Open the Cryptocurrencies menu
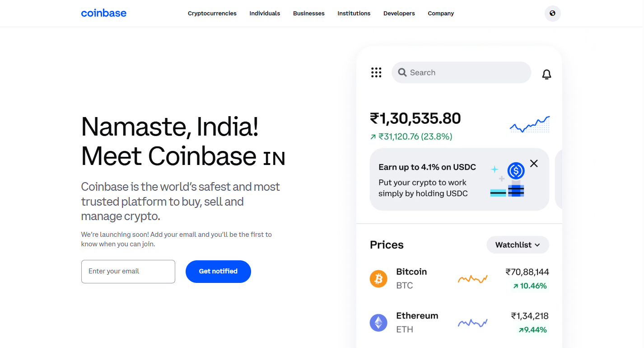The image size is (644, 348). (x=212, y=13)
